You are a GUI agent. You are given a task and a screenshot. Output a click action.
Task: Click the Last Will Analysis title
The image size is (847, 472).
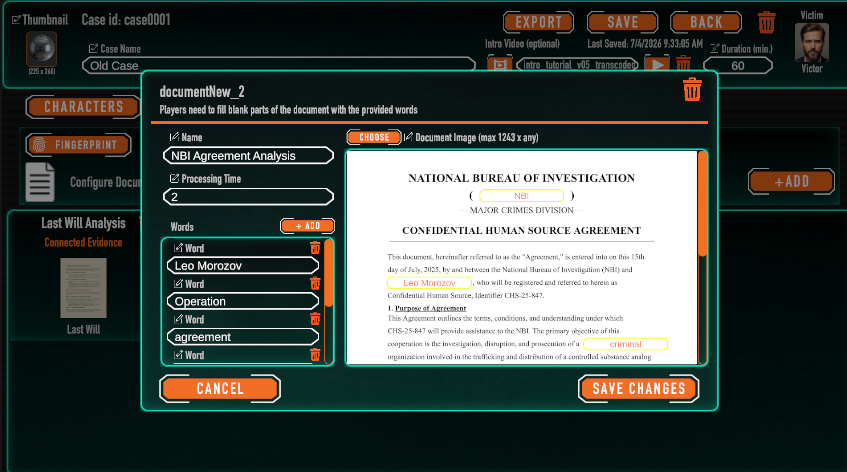coord(83,223)
